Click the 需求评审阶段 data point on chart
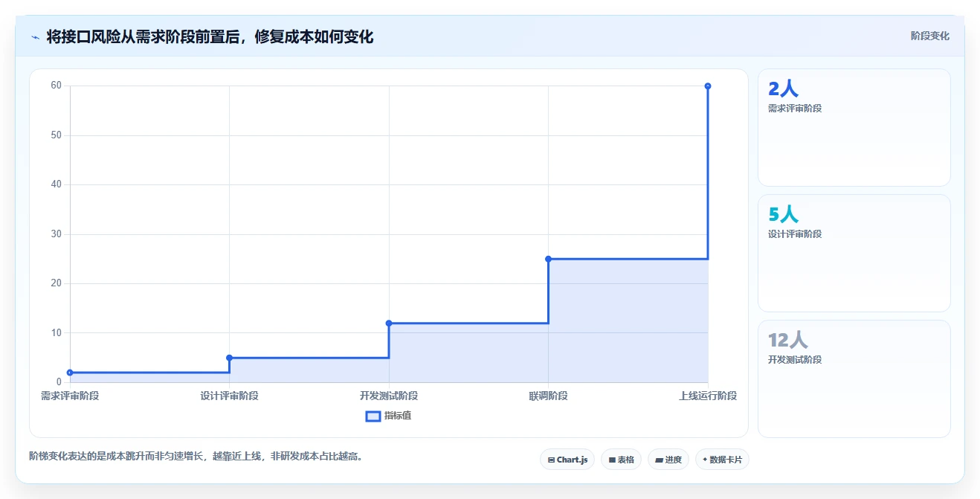This screenshot has height=499, width=980. 70,373
